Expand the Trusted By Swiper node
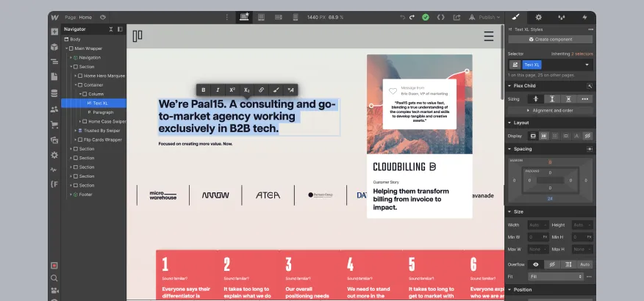This screenshot has width=644, height=301. click(x=76, y=131)
